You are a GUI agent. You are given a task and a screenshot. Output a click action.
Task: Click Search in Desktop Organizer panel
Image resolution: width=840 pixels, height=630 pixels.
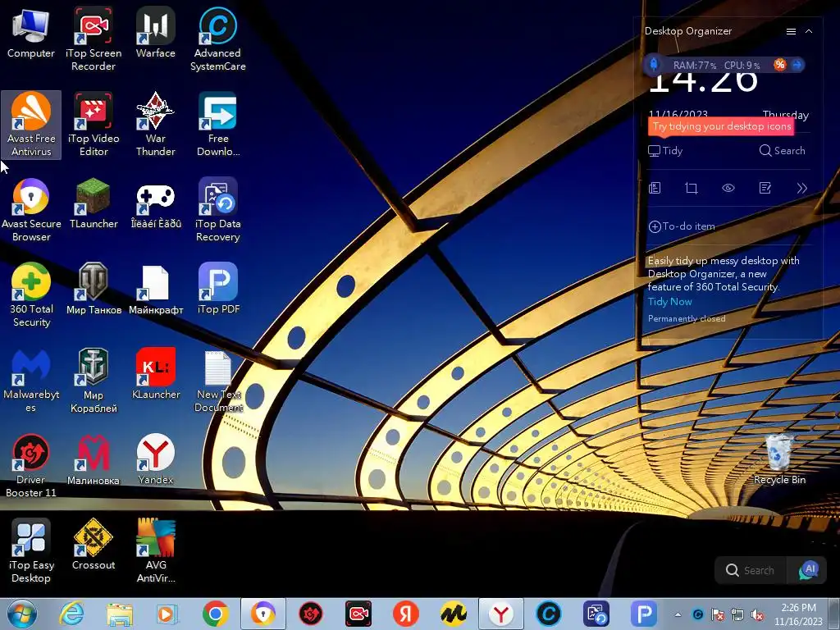(782, 151)
